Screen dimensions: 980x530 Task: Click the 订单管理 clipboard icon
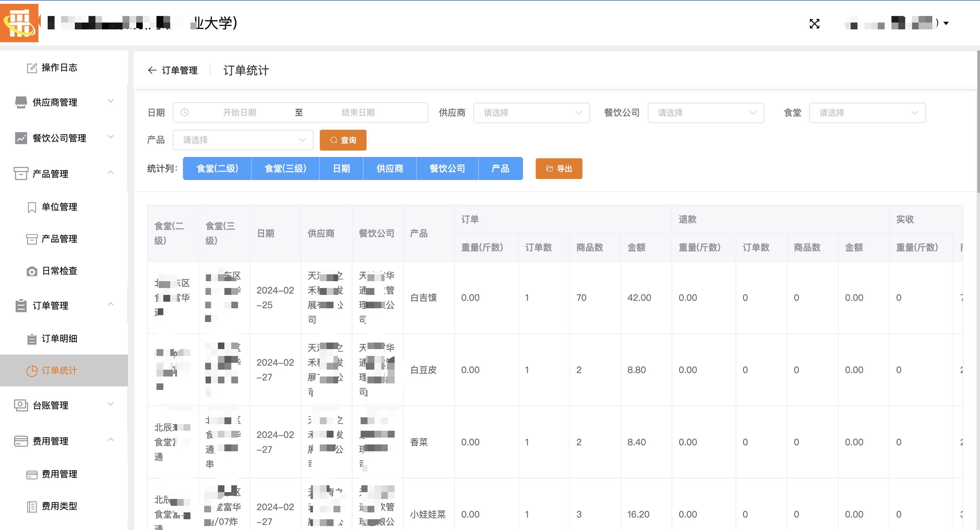[x=21, y=306]
